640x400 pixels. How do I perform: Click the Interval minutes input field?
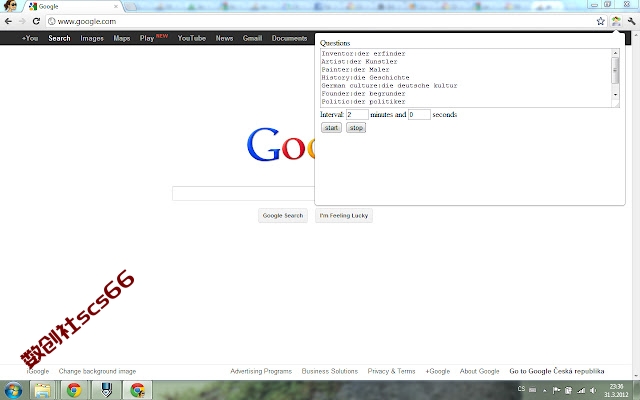click(357, 115)
